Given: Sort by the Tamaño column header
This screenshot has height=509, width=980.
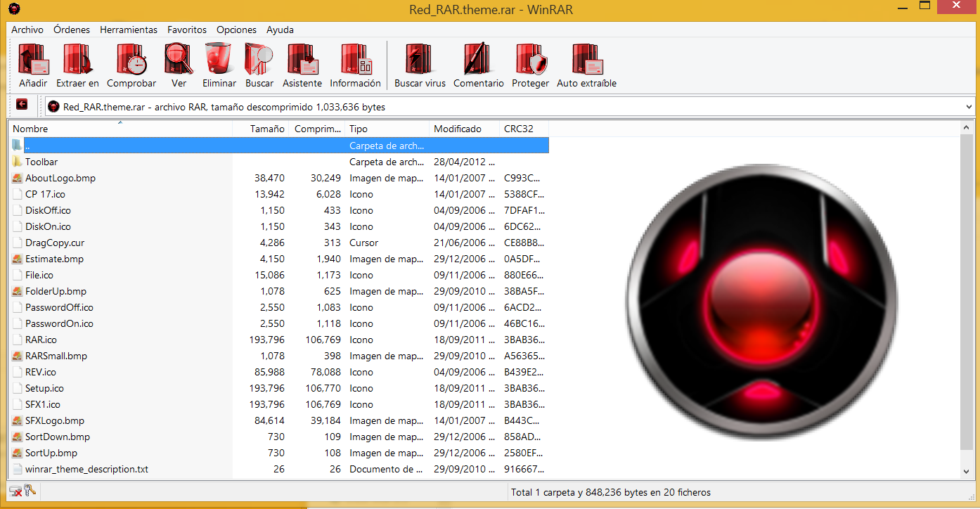Looking at the screenshot, I should coord(261,129).
